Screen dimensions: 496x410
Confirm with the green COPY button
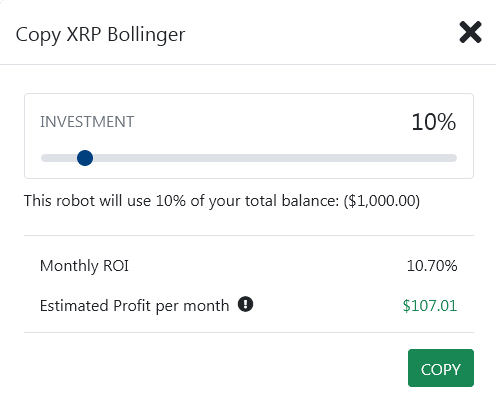coord(441,368)
